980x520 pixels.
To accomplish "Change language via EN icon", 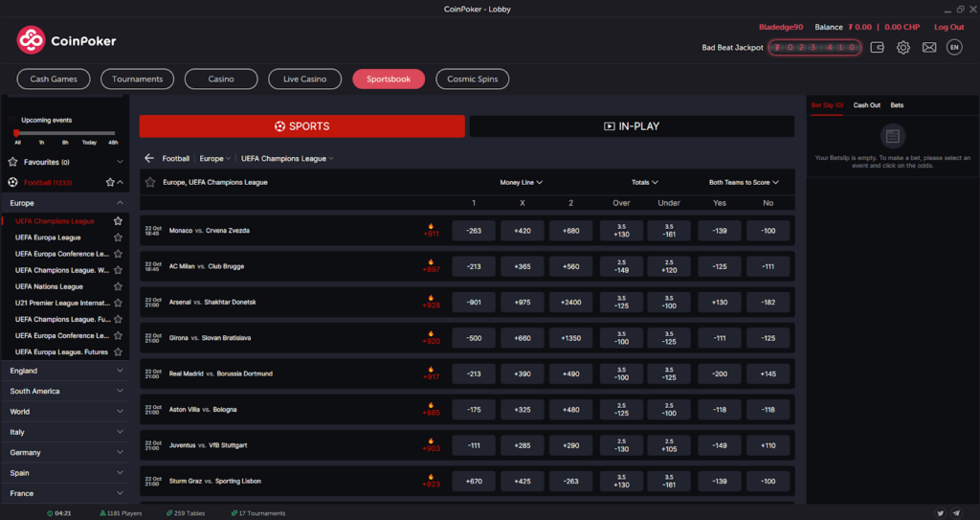I will (954, 47).
